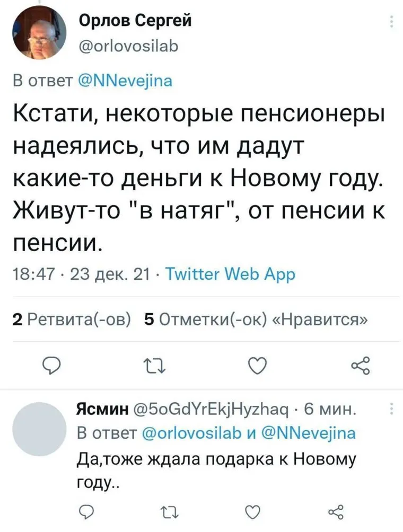The width and height of the screenshot is (403, 532).
Task: Reply to Ясмин's comment
Action: [x=85, y=512]
